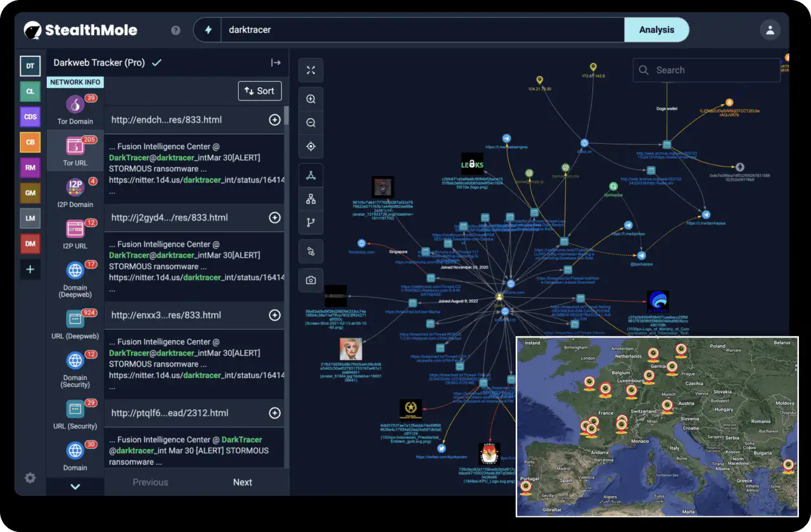Viewport: 811px width, 532px height.
Task: Select the LEAKS logo image node
Action: (472, 164)
